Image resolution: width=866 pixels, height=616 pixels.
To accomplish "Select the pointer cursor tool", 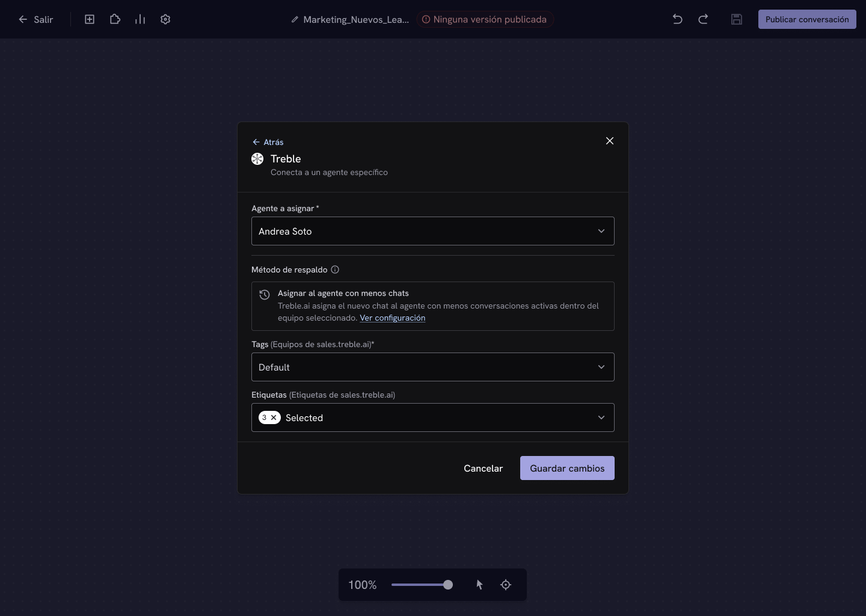I will 479,585.
